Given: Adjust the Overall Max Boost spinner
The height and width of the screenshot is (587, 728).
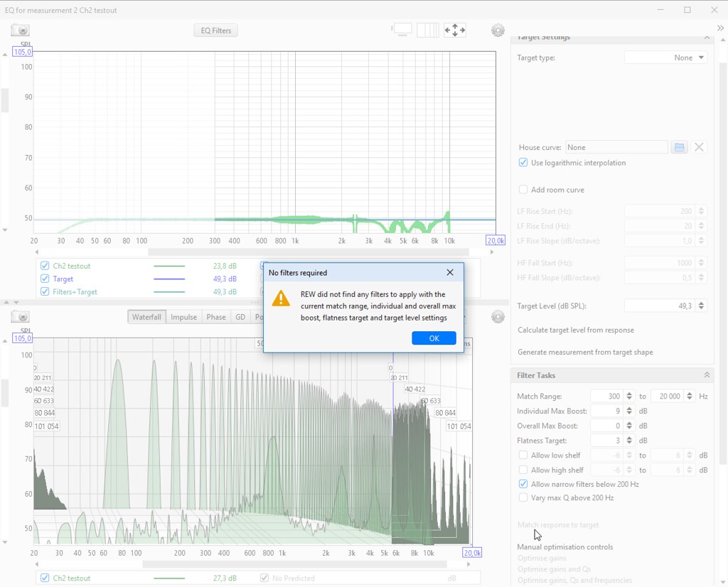Looking at the screenshot, I should pyautogui.click(x=629, y=426).
